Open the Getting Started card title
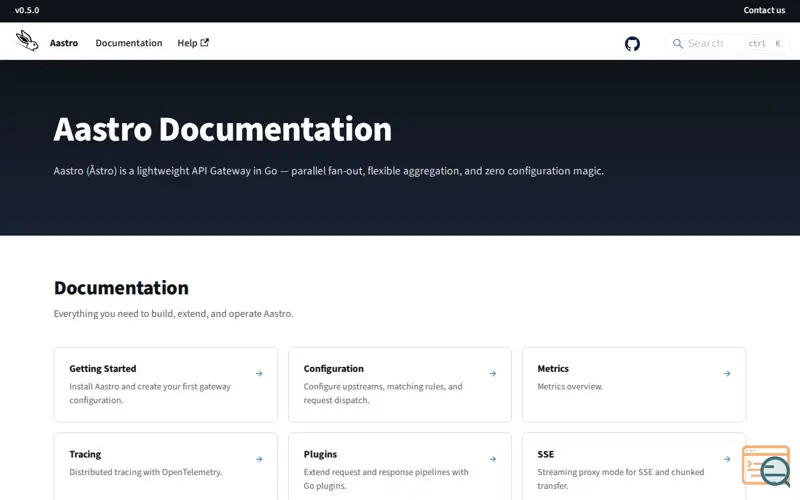Image resolution: width=800 pixels, height=500 pixels. pyautogui.click(x=103, y=368)
